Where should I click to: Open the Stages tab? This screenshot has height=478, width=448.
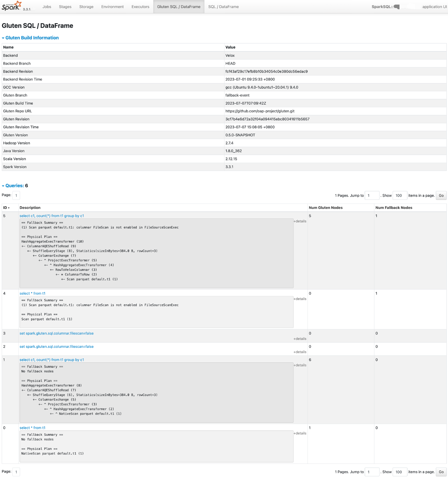(65, 7)
